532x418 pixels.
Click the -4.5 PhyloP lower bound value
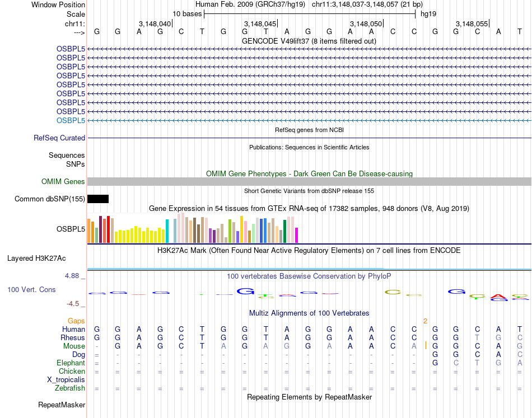point(73,304)
